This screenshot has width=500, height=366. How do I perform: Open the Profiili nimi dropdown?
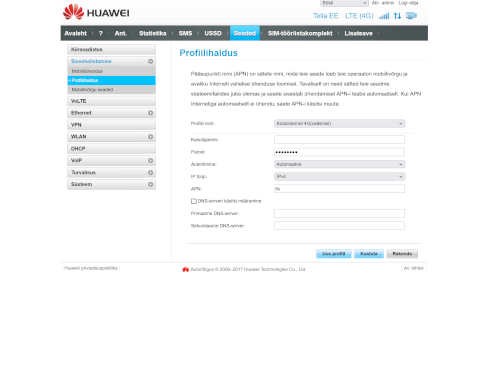tap(340, 124)
